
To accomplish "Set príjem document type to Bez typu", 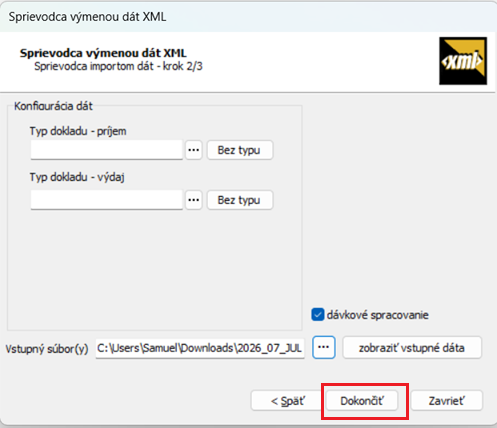I will [x=240, y=150].
